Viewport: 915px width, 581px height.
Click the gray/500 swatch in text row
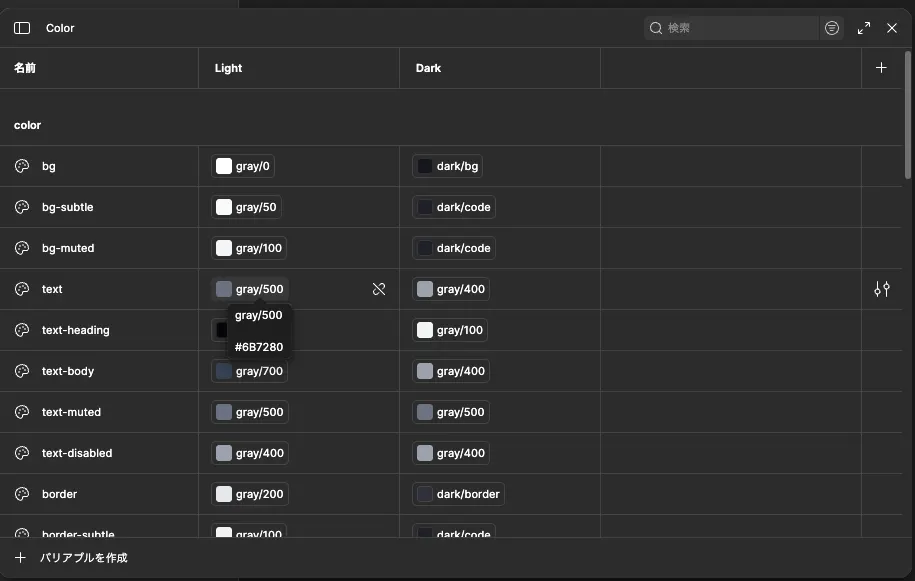[224, 289]
